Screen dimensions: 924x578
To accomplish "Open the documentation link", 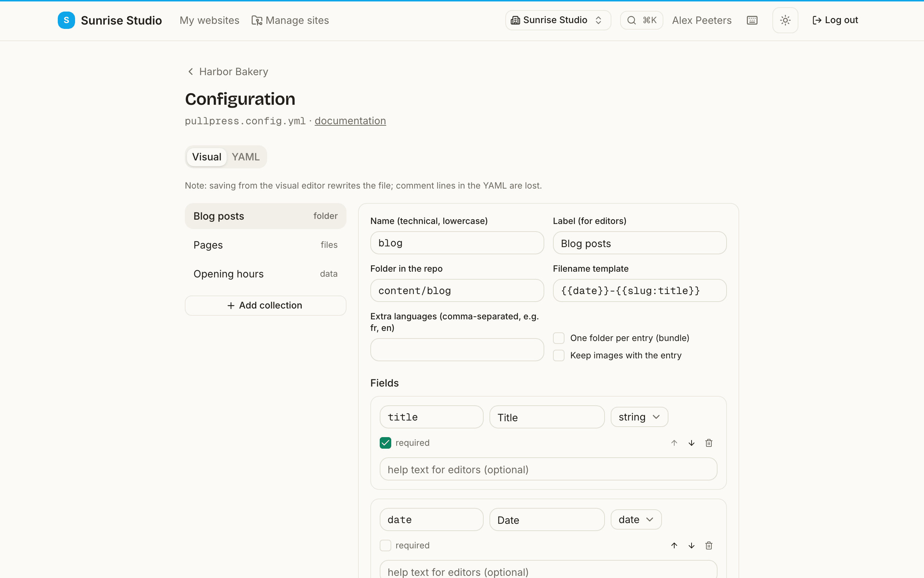I will point(350,121).
